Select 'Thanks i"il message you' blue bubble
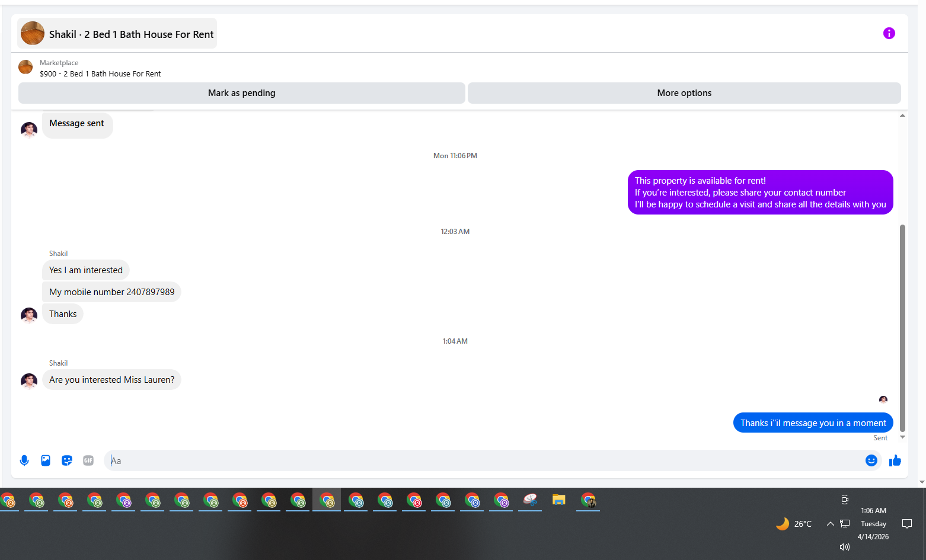Viewport: 926px width, 560px height. [813, 423]
